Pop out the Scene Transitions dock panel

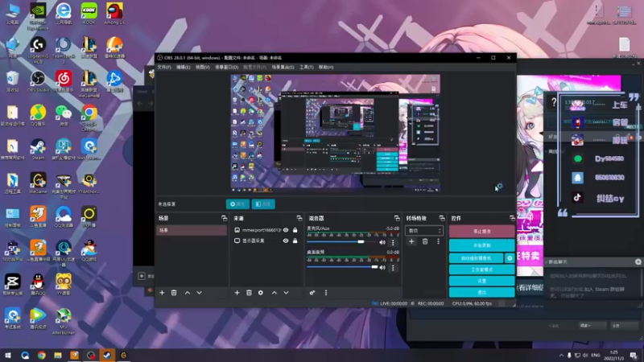coord(442,218)
